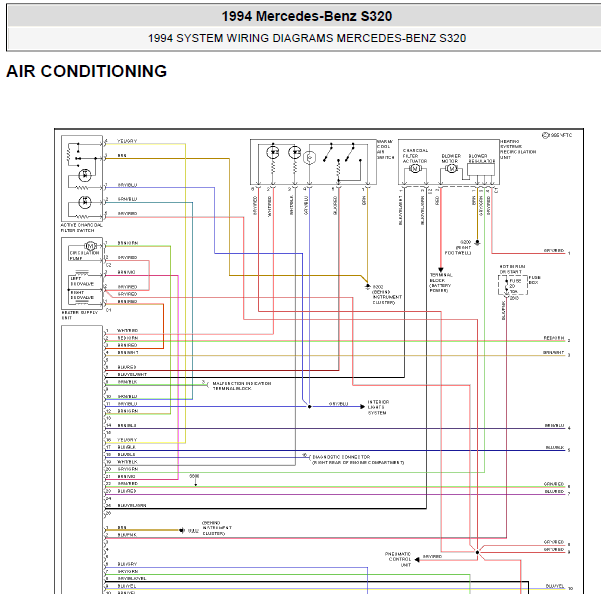
Task: Click the "INTERIOR LIGHTS SYSTEM" label
Action: point(378,407)
